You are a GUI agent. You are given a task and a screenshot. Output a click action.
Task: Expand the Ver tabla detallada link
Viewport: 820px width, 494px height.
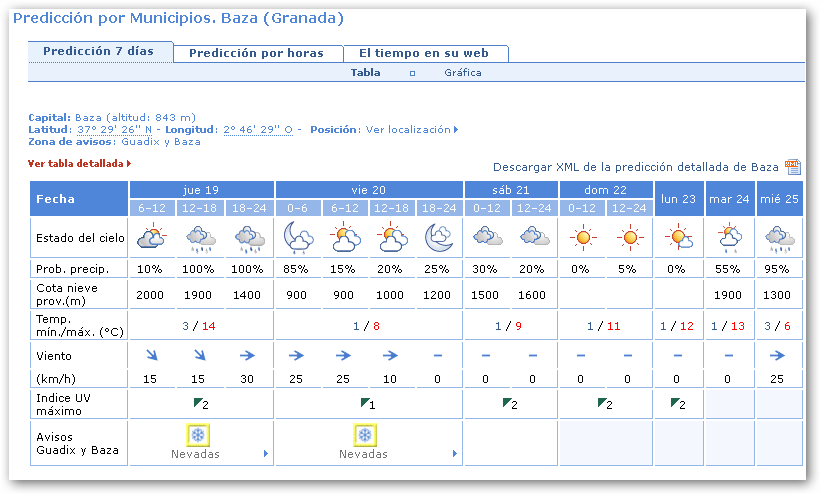[79, 163]
